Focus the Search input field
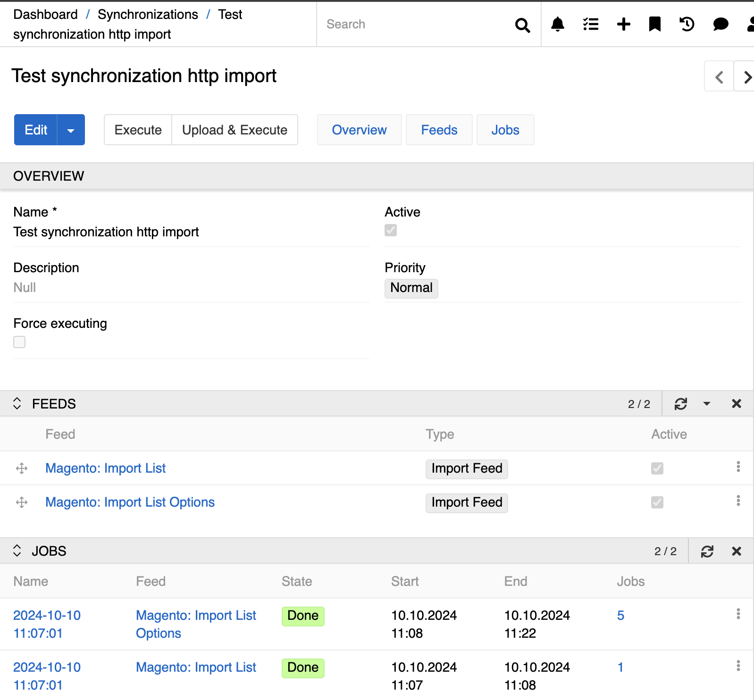754x700 pixels. (x=415, y=25)
